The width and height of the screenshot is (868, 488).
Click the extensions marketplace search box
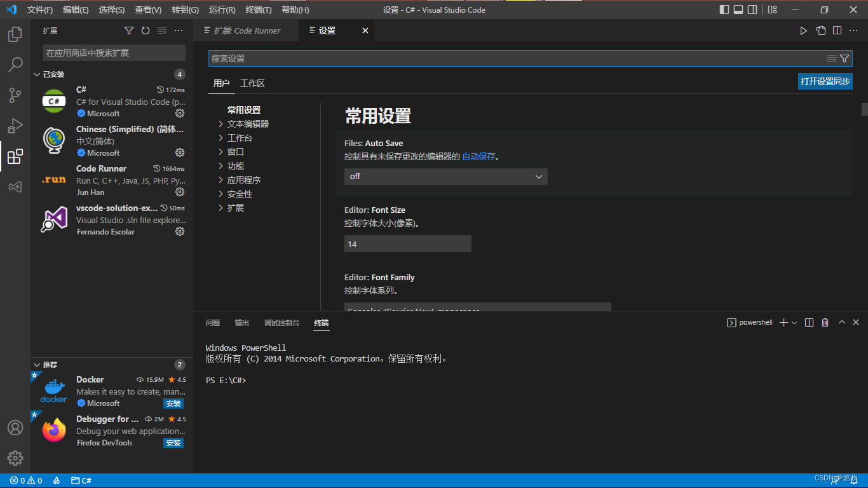(114, 53)
